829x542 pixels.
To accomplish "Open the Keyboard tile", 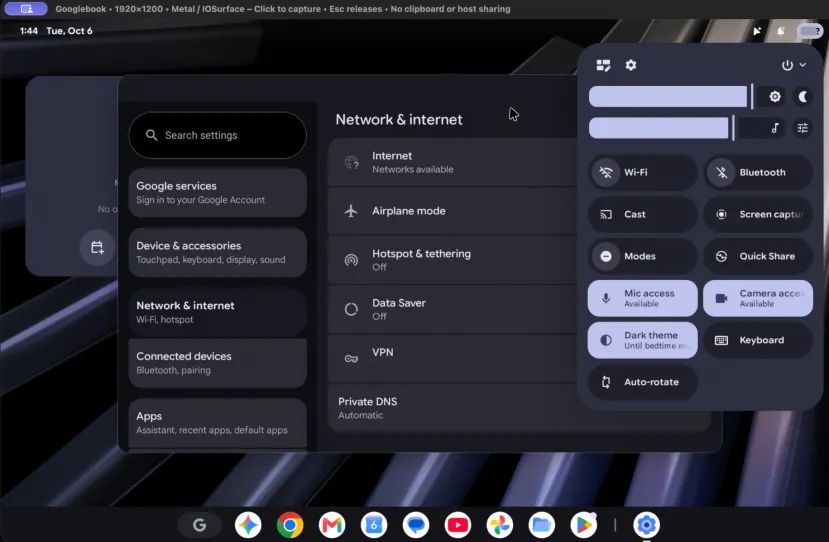I will (758, 340).
